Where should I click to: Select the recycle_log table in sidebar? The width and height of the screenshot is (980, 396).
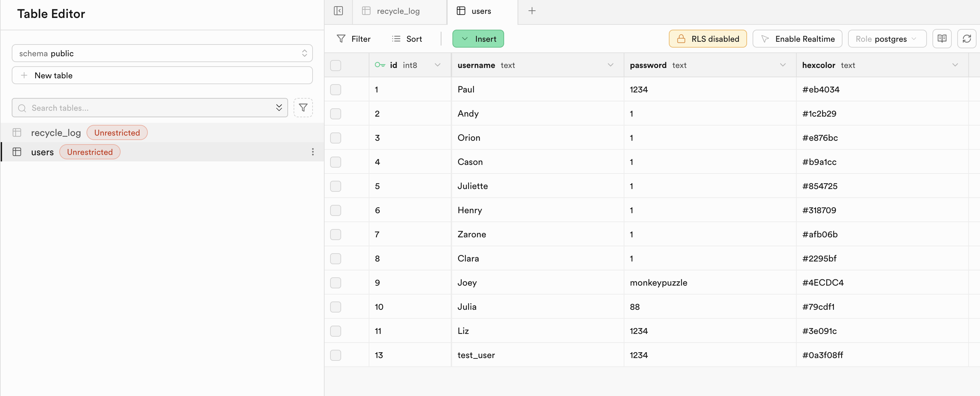(x=56, y=132)
